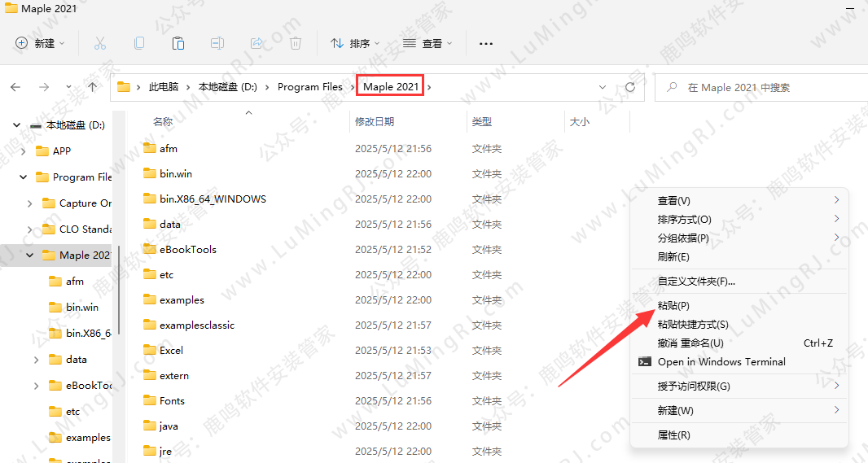The image size is (868, 463).
Task: Open recent locations chevron next to forward
Action: pos(68,87)
